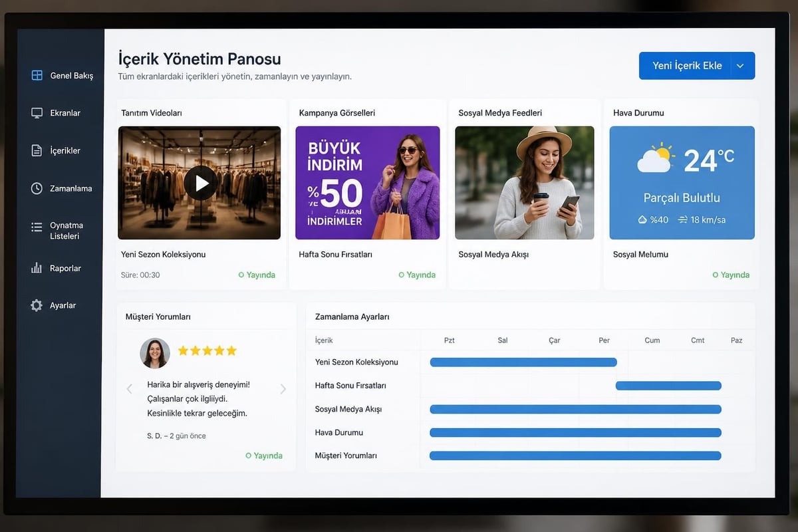Click the İçerikler document icon

tap(37, 151)
